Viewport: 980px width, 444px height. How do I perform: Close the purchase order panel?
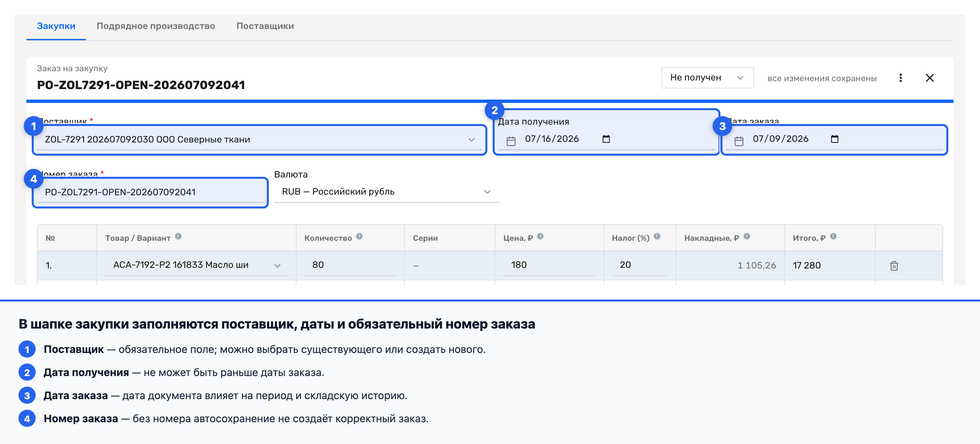pyautogui.click(x=929, y=78)
